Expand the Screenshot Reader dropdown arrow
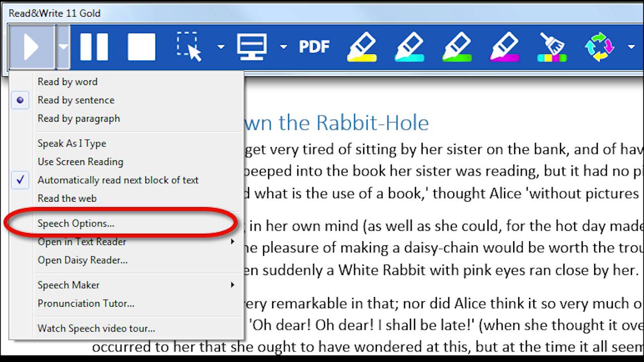 [x=221, y=47]
